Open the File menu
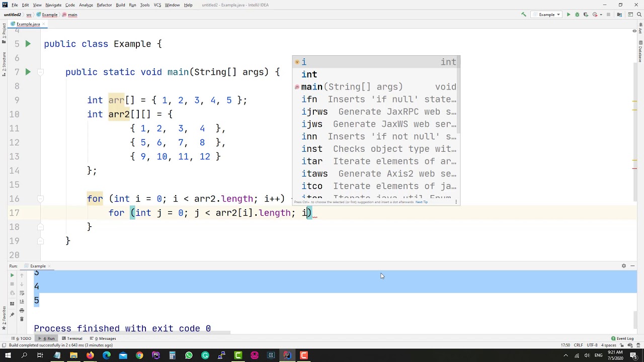 tap(15, 5)
